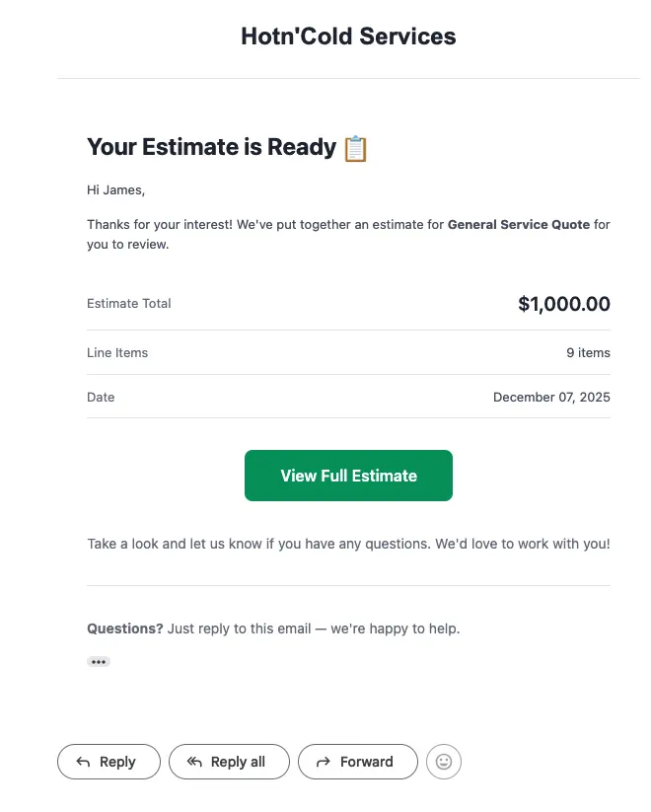The image size is (651, 812).
Task: Click Reply all
Action: 229,761
